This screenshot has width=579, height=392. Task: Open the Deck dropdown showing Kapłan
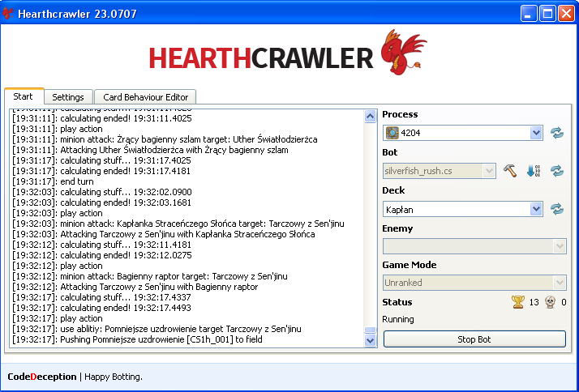pyautogui.click(x=463, y=210)
